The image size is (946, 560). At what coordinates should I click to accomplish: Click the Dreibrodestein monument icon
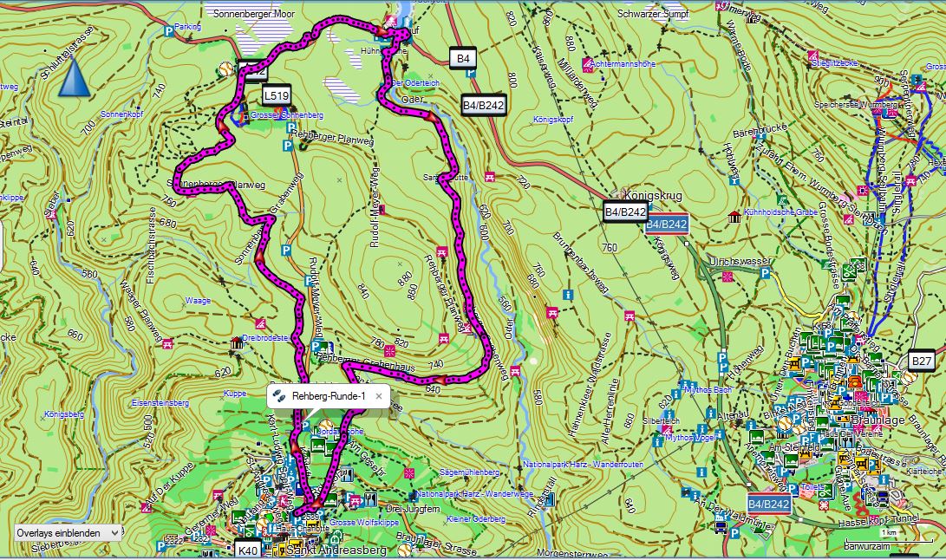[x=236, y=344]
